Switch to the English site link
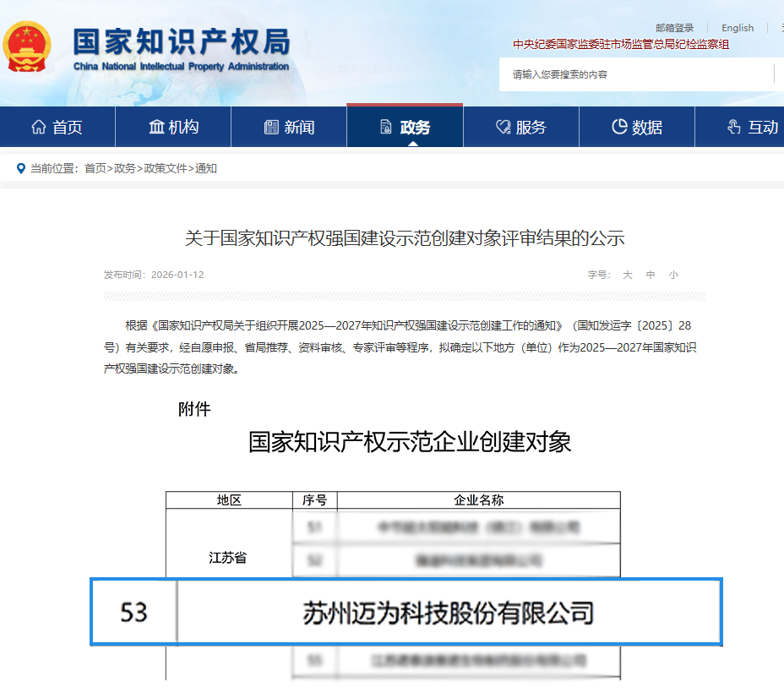 tap(737, 28)
